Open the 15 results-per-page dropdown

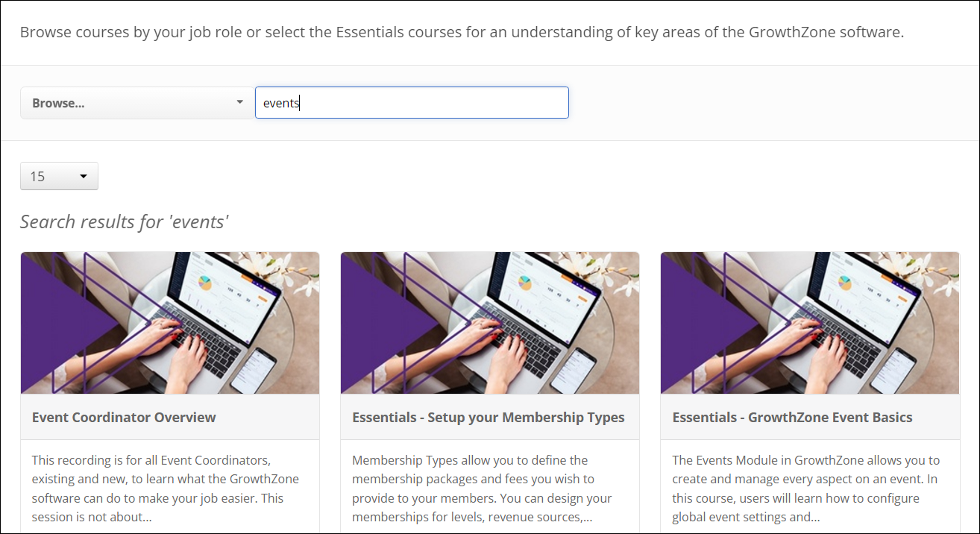59,176
